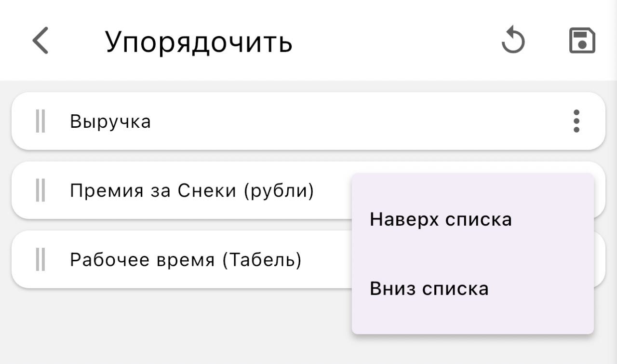Viewport: 617px width, 364px height.
Task: Click the blank gap between the popup entries
Action: (472, 254)
